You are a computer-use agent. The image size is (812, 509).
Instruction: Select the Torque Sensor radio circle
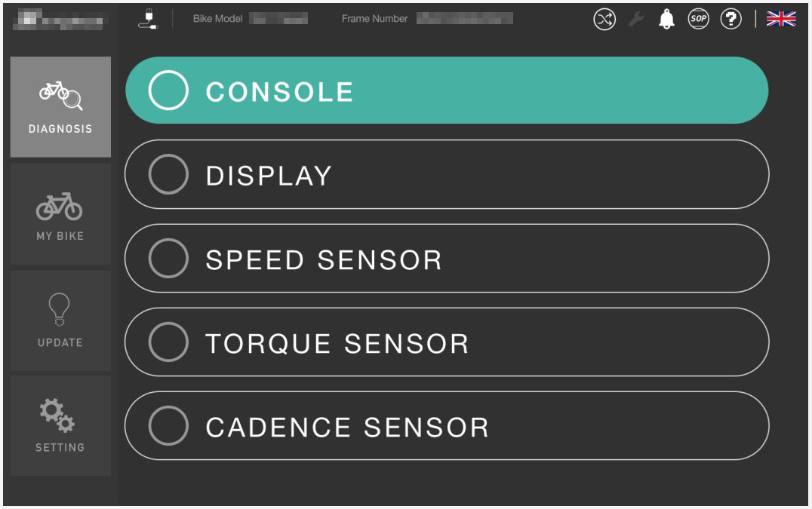tap(168, 342)
